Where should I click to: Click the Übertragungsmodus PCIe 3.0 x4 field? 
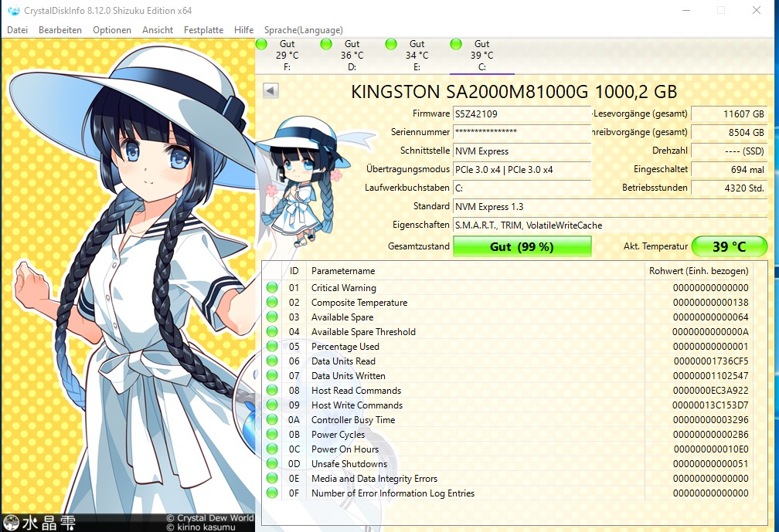click(x=522, y=169)
